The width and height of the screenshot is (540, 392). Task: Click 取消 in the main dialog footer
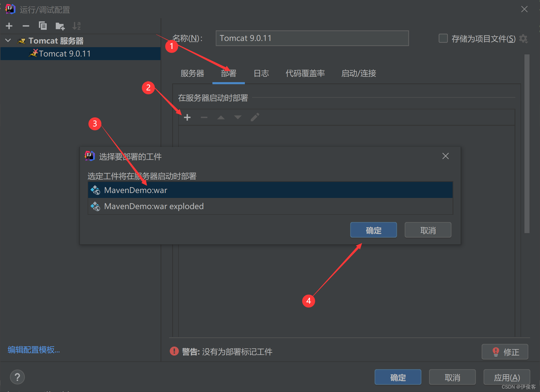pos(452,377)
